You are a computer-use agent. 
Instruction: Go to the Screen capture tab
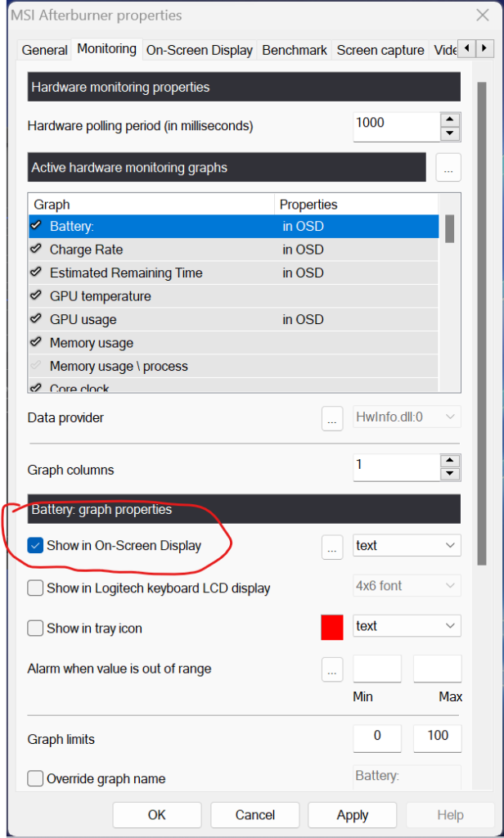tap(380, 50)
